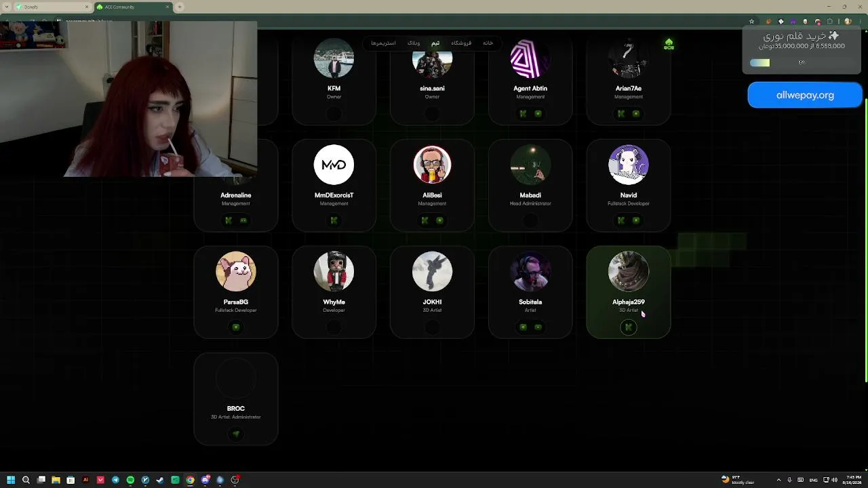The width and height of the screenshot is (868, 488).
Task: Open Windows taskbar search
Action: (x=26, y=480)
